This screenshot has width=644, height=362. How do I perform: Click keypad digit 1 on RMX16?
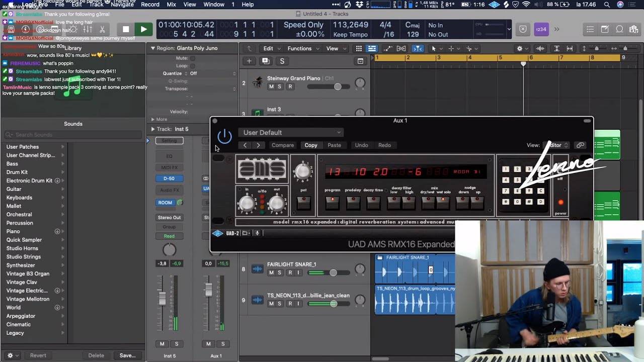tap(506, 169)
